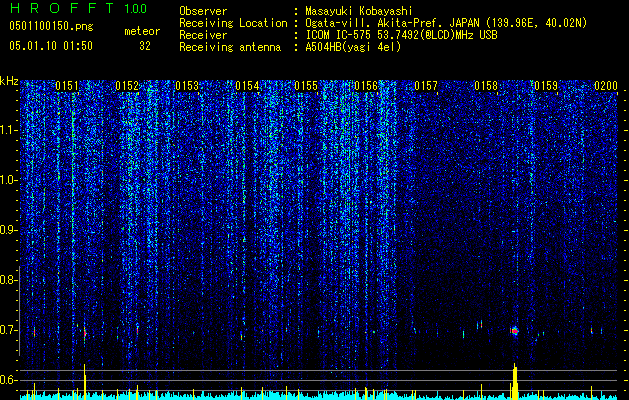Viewport: 629px width, 400px height.
Task: Click the Receiving antenna field label
Action: coord(230,47)
